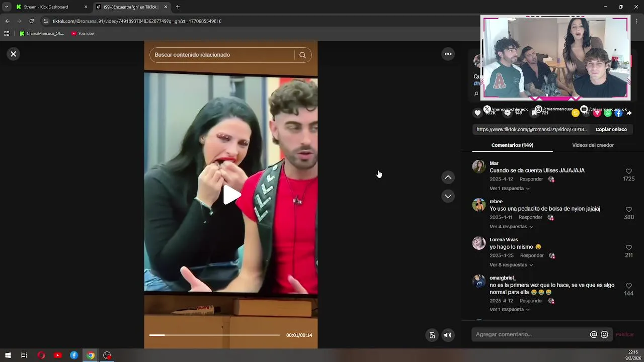Switch to Videos del creador tab
The height and width of the screenshot is (362, 644).
[x=593, y=145]
